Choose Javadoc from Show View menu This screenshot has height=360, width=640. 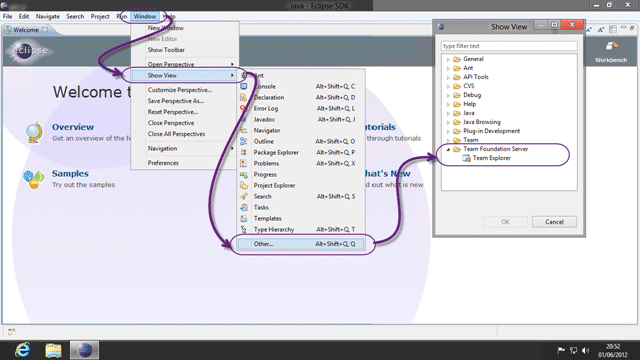coord(264,119)
